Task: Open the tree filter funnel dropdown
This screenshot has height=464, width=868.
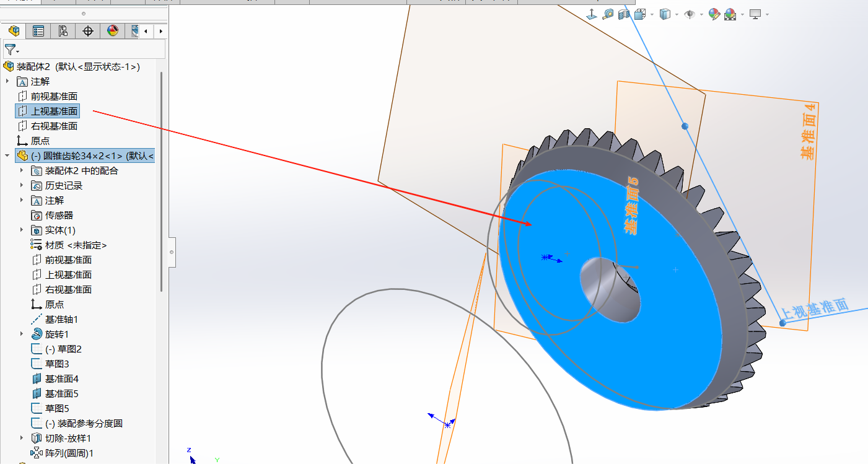Action: (x=12, y=50)
